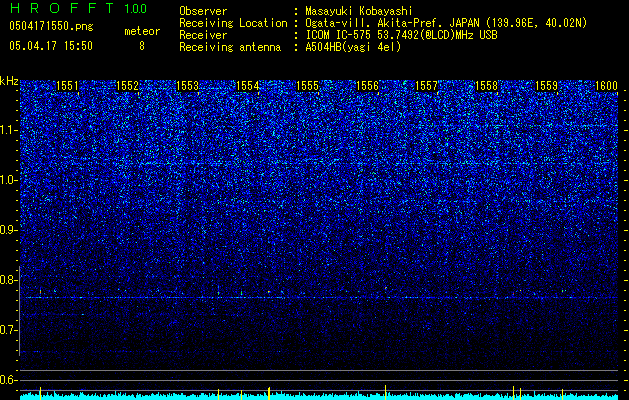Click the 1556 time label
629x400 pixels.
[x=367, y=86]
